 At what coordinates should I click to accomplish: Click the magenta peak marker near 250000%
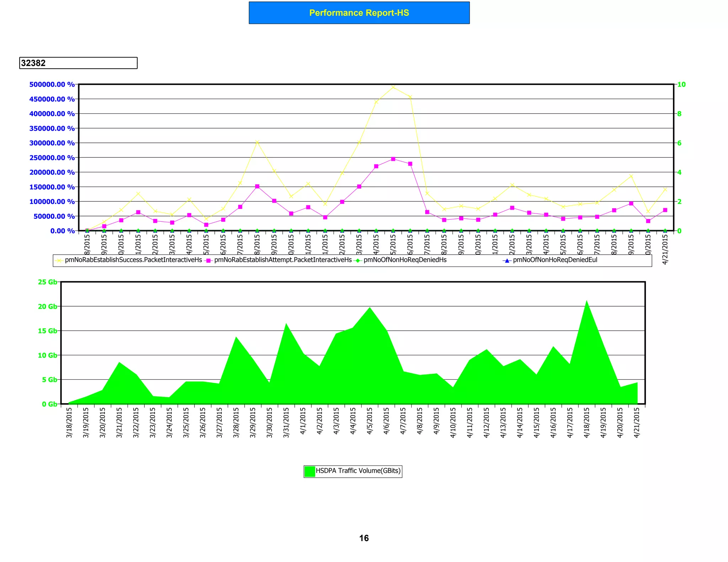(x=393, y=159)
